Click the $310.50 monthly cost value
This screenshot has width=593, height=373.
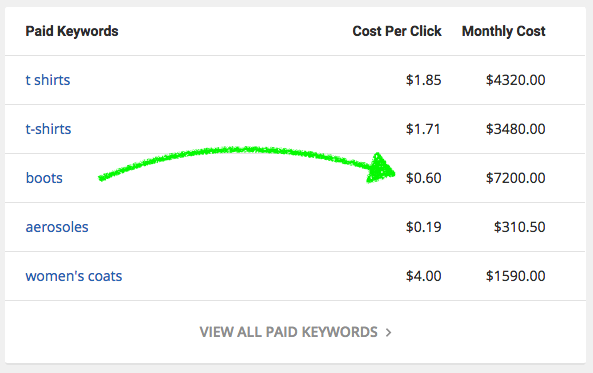pos(519,227)
